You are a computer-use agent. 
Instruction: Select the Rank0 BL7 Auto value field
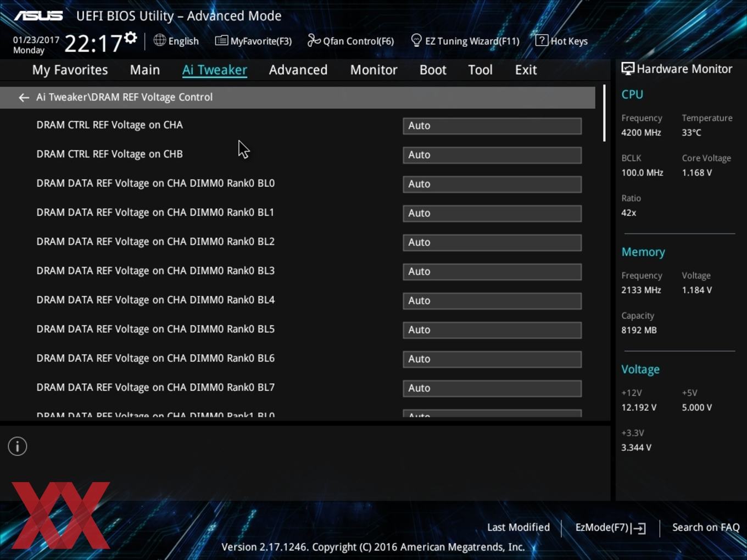(492, 388)
